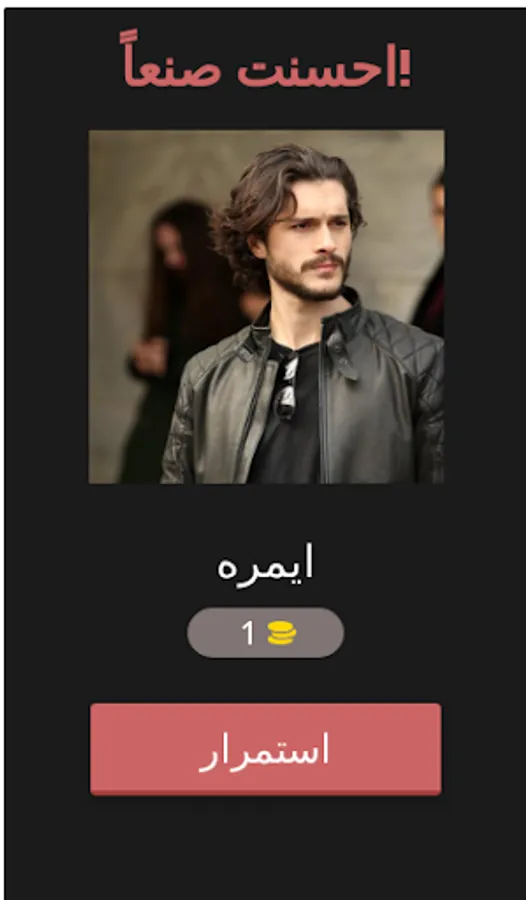This screenshot has height=900, width=526.
Task: Tap the gold coin stack icon
Action: pos(281,633)
